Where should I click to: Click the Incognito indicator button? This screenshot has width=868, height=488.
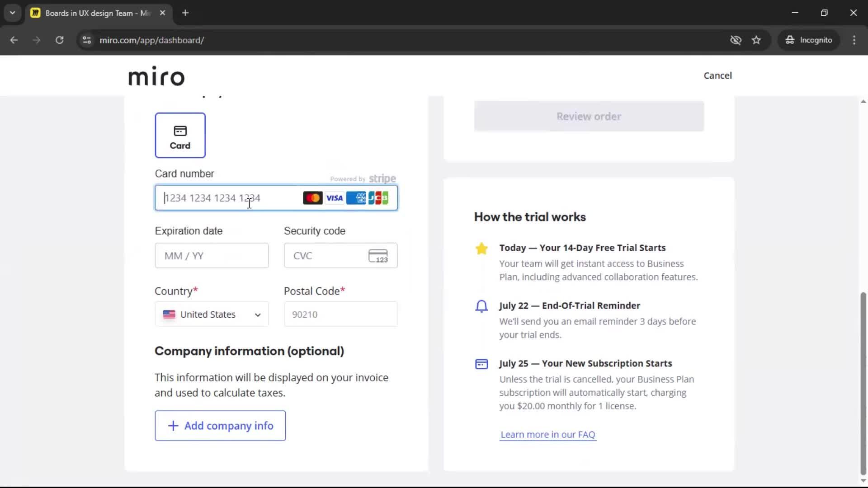pos(809,40)
